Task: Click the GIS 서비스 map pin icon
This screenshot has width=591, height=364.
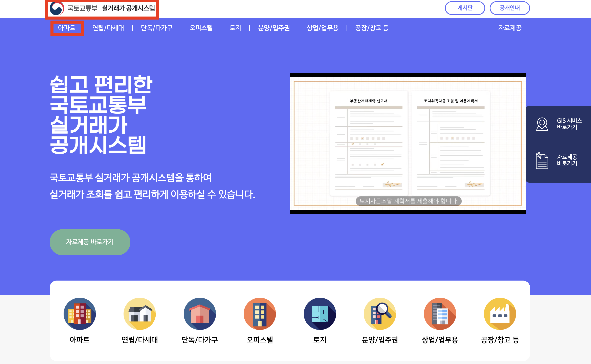Action: pos(542,124)
